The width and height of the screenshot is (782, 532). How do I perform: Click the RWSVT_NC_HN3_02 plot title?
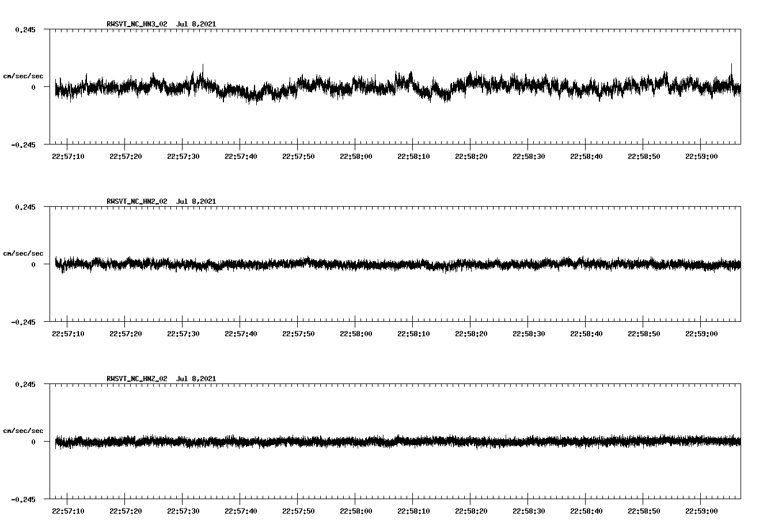pyautogui.click(x=137, y=24)
